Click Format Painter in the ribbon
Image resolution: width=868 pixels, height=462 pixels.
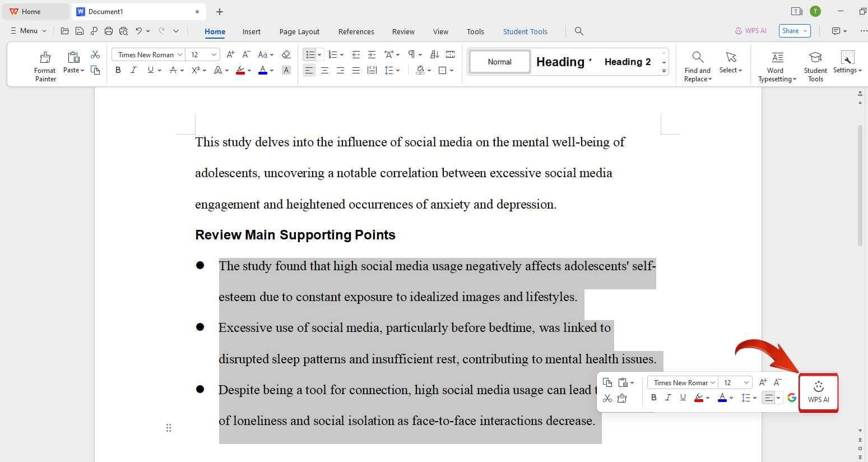click(45, 66)
